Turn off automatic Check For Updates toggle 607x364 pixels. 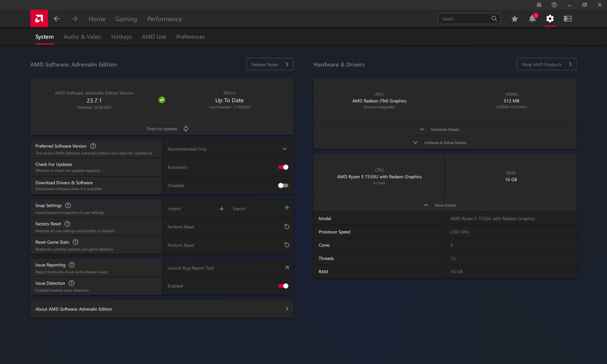(283, 167)
